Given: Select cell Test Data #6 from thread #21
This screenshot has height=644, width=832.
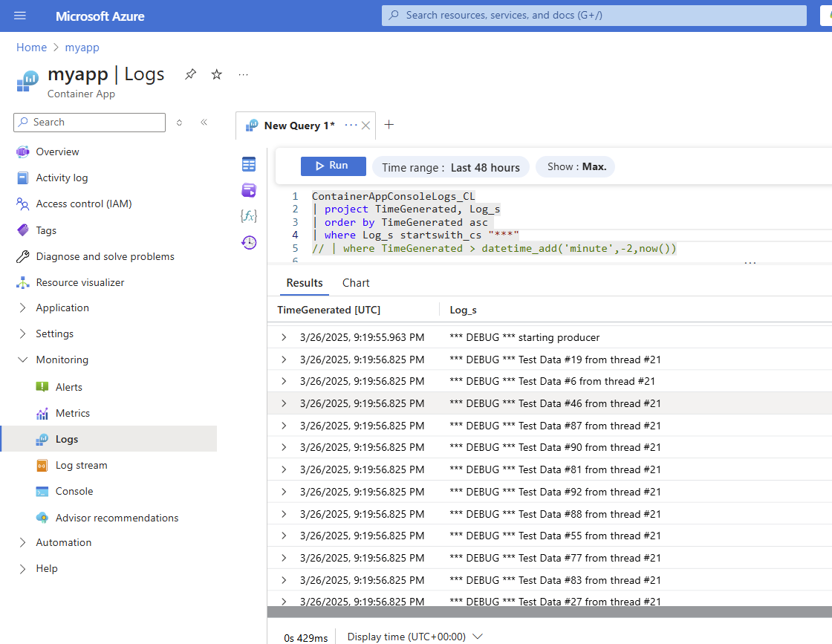Looking at the screenshot, I should pos(553,381).
